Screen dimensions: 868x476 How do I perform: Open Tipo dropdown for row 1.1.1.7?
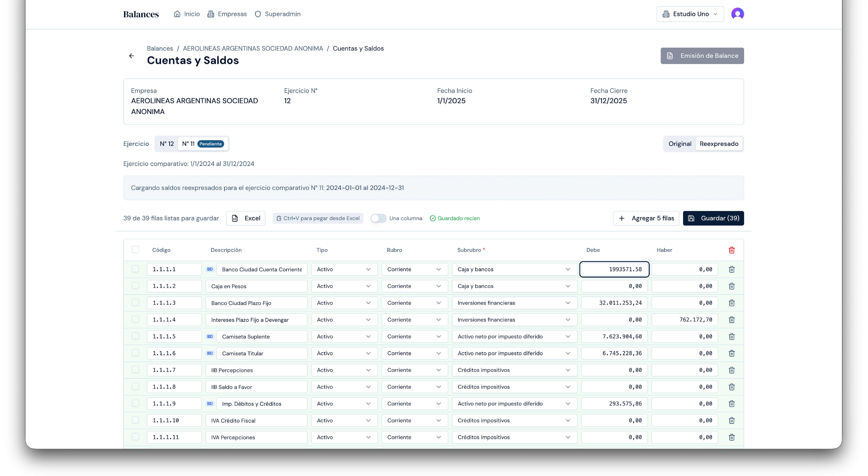(x=344, y=370)
